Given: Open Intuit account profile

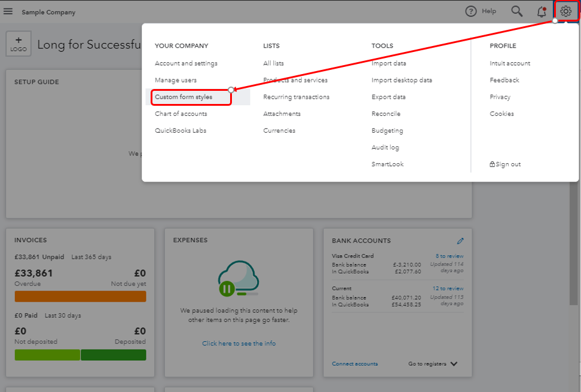Looking at the screenshot, I should coord(510,63).
